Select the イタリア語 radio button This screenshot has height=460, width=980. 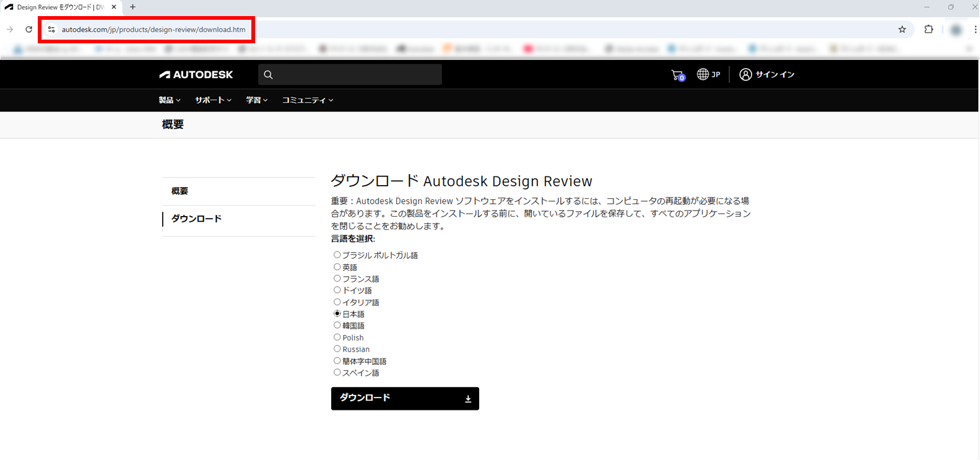pos(337,302)
